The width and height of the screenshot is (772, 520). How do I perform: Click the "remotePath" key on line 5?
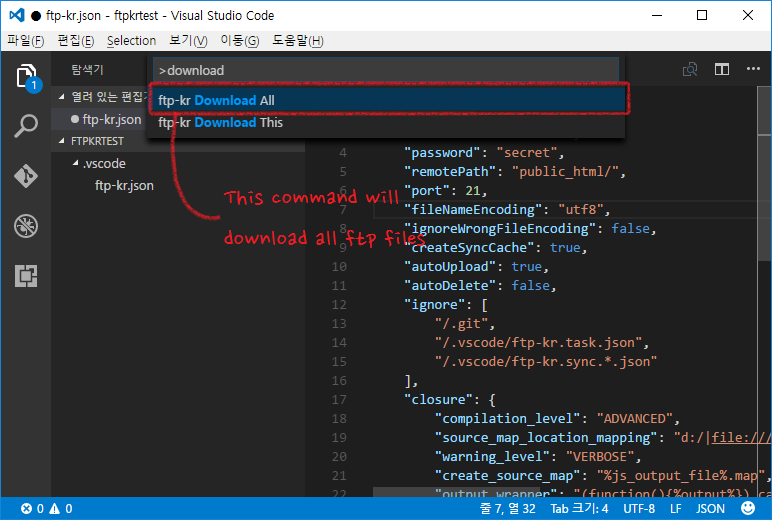[x=450, y=171]
